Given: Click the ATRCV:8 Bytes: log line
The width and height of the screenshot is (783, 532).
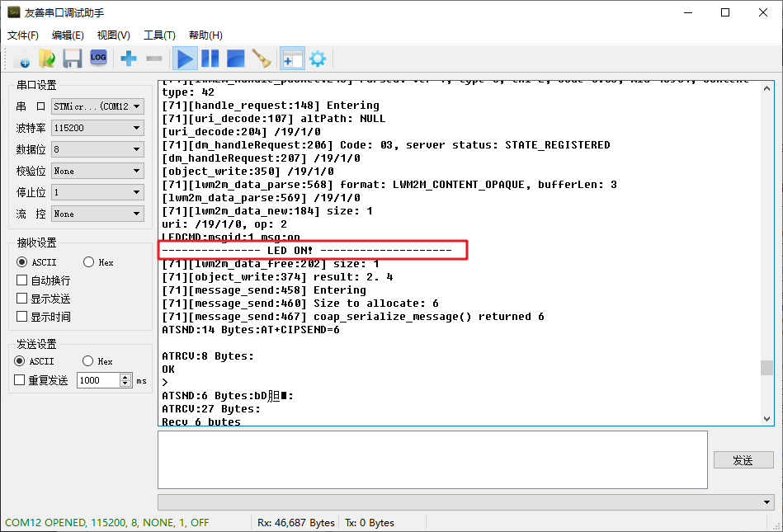Looking at the screenshot, I should (x=208, y=355).
